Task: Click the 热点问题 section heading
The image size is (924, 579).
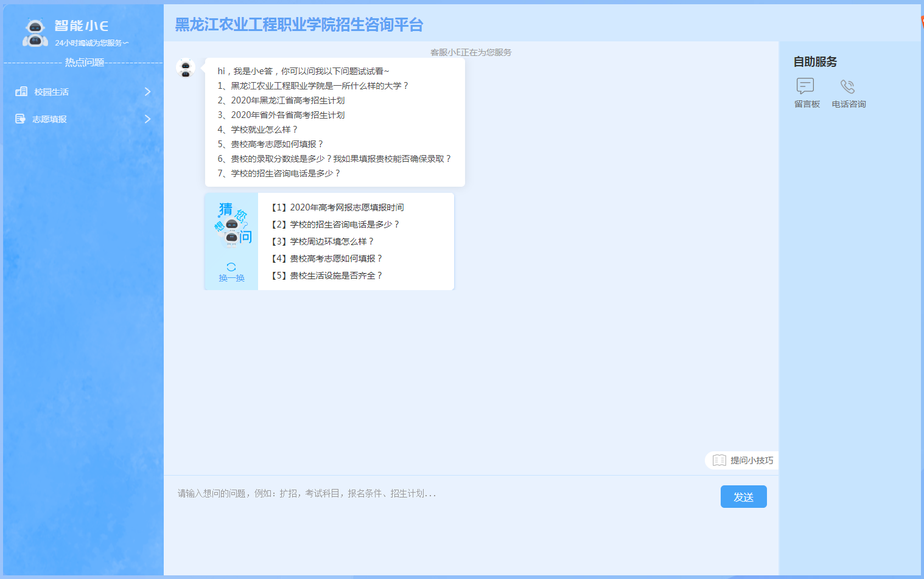Action: 85,62
